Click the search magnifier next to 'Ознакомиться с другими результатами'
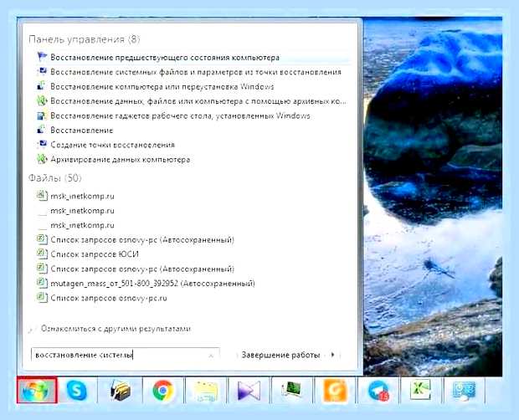 click(x=33, y=329)
